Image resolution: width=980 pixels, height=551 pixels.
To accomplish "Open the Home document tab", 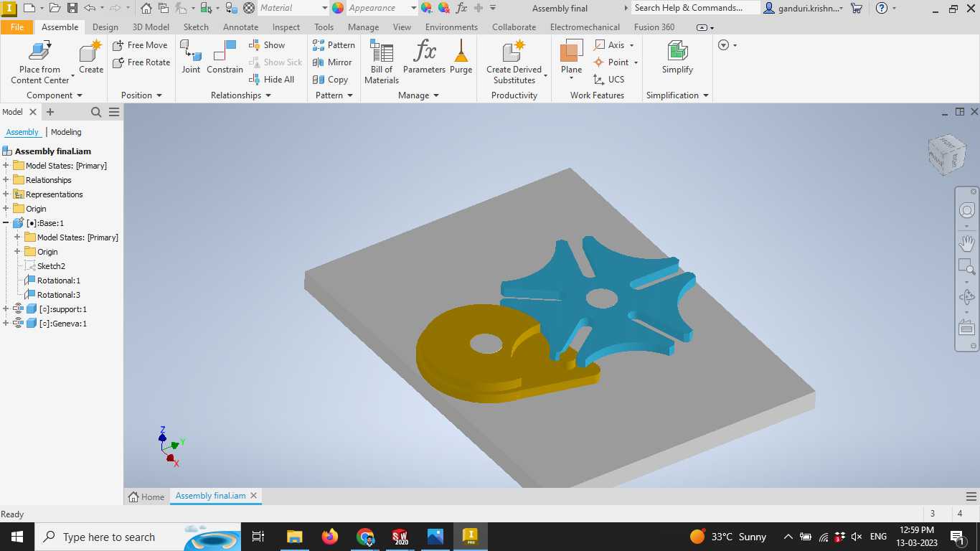I will (x=146, y=496).
